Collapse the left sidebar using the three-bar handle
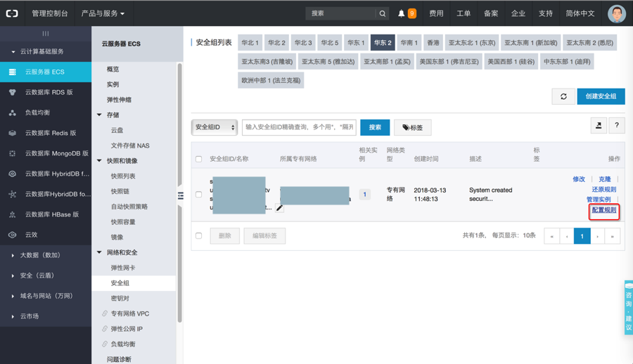 pyautogui.click(x=46, y=34)
